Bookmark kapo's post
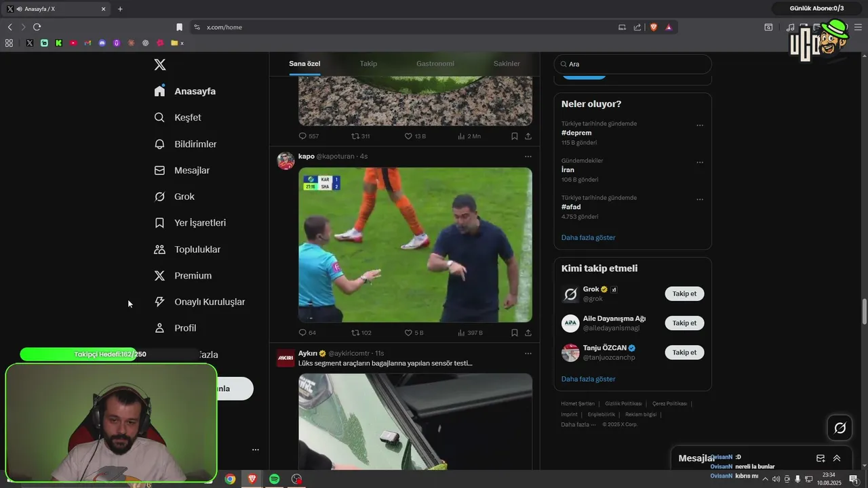868x488 pixels. pos(515,333)
